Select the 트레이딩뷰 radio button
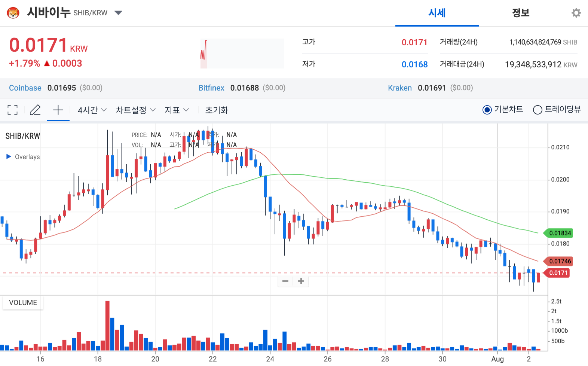 coord(538,110)
